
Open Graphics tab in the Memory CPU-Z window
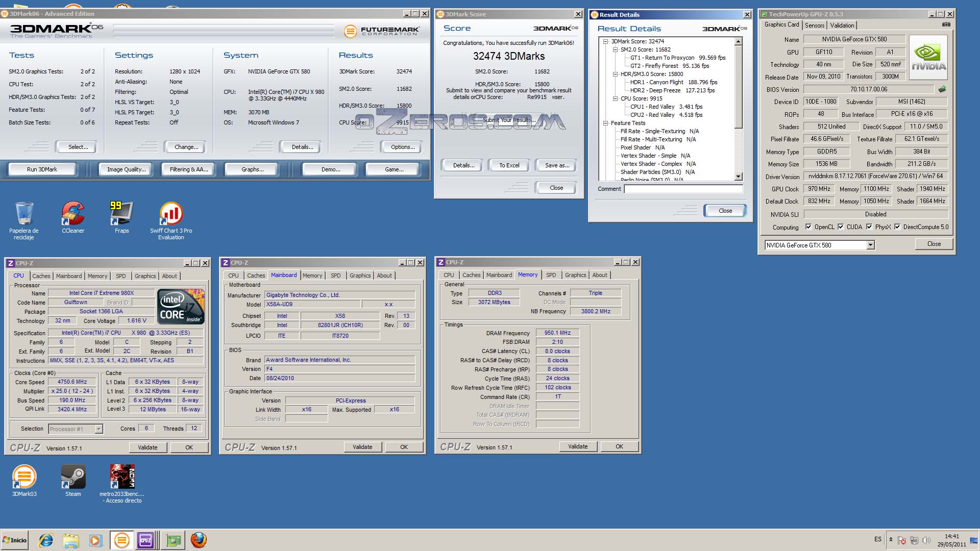[x=575, y=275]
